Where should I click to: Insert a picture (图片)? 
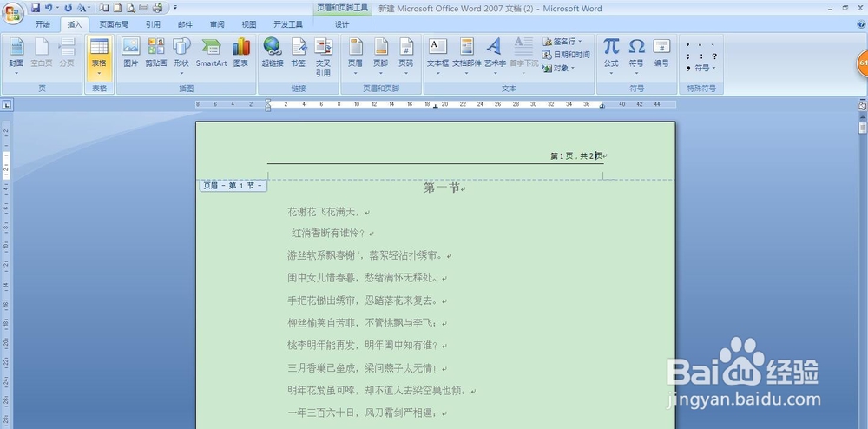coord(131,53)
